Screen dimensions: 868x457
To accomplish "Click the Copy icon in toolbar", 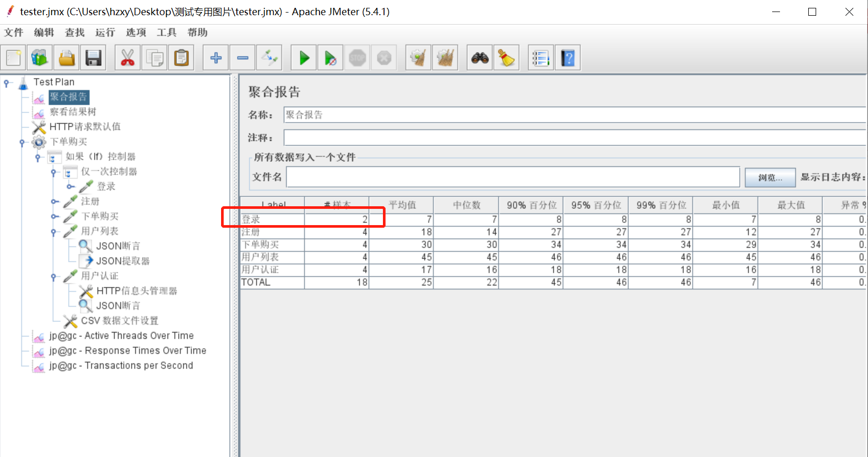I will [x=155, y=58].
